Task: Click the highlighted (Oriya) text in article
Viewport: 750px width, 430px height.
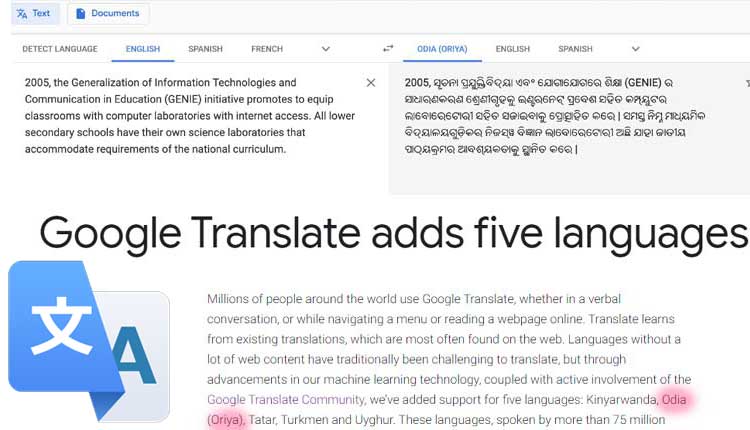Action: pos(226,419)
